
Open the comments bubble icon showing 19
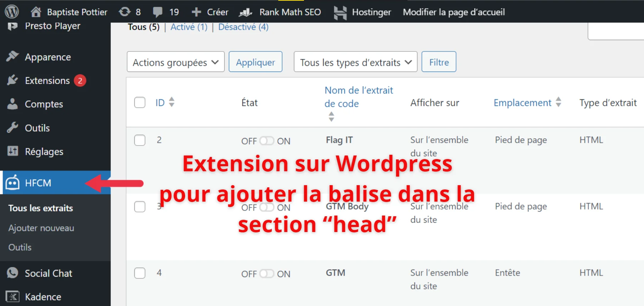click(x=158, y=12)
